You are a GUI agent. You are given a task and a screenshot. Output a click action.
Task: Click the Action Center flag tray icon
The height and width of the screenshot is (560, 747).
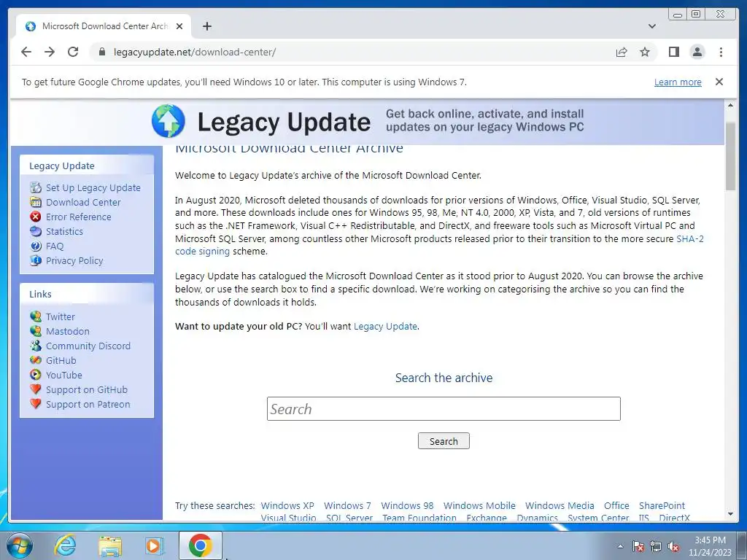(638, 546)
